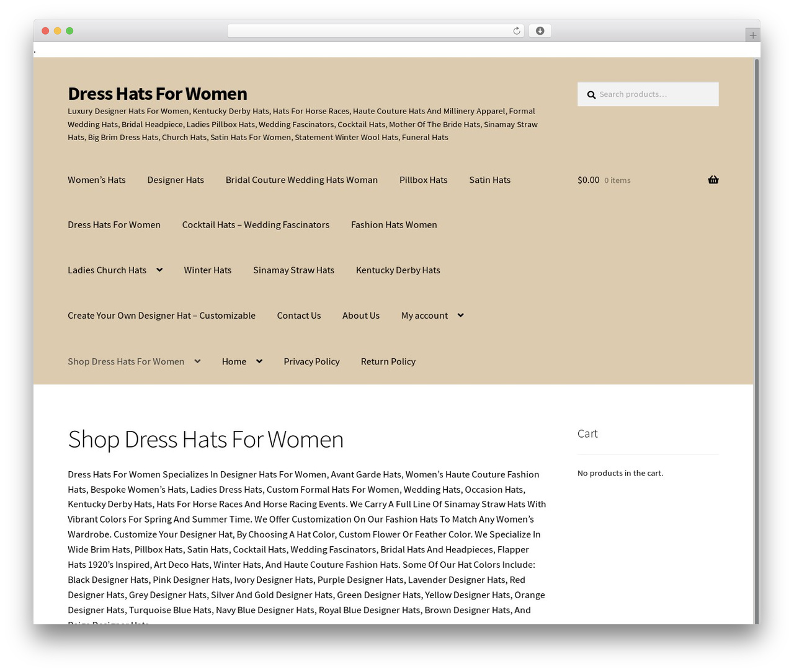794x672 pixels.
Task: Visit the About Us page
Action: [360, 315]
